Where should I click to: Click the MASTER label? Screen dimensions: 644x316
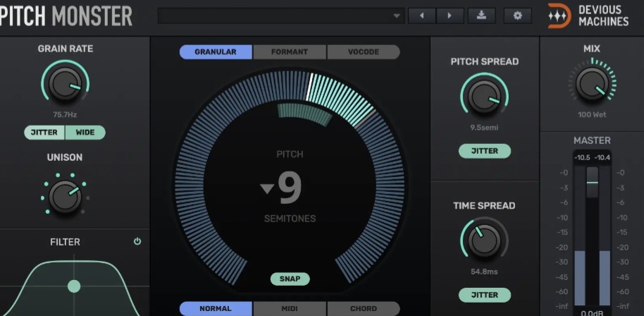592,140
